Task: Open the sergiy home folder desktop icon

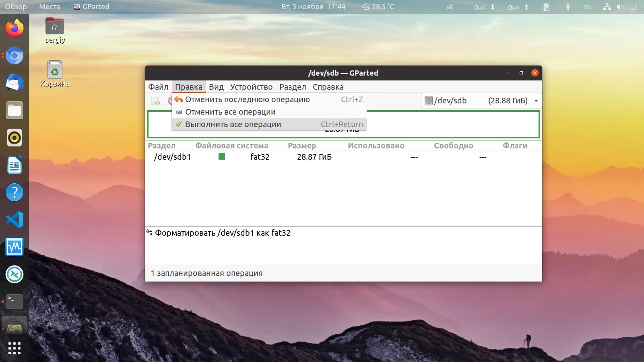Action: 55,31
